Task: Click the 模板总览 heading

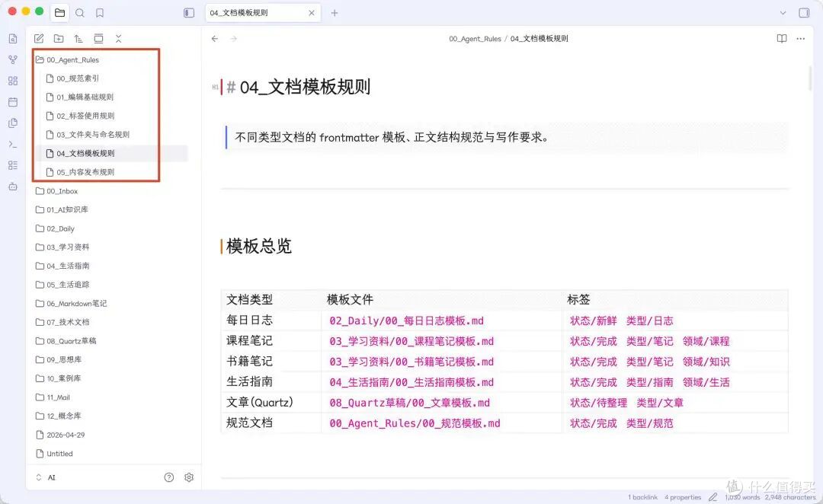Action: point(259,246)
